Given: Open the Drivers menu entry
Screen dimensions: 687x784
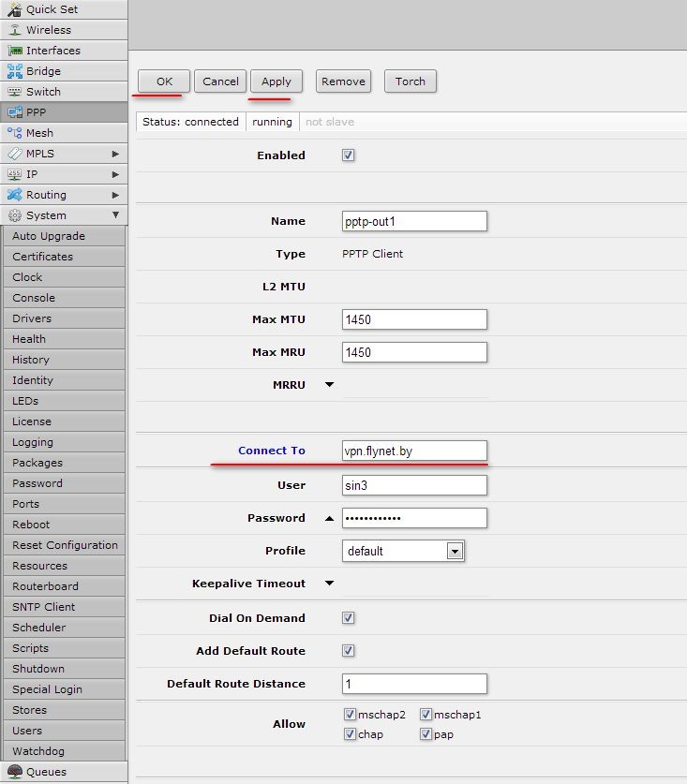Looking at the screenshot, I should pos(64,318).
